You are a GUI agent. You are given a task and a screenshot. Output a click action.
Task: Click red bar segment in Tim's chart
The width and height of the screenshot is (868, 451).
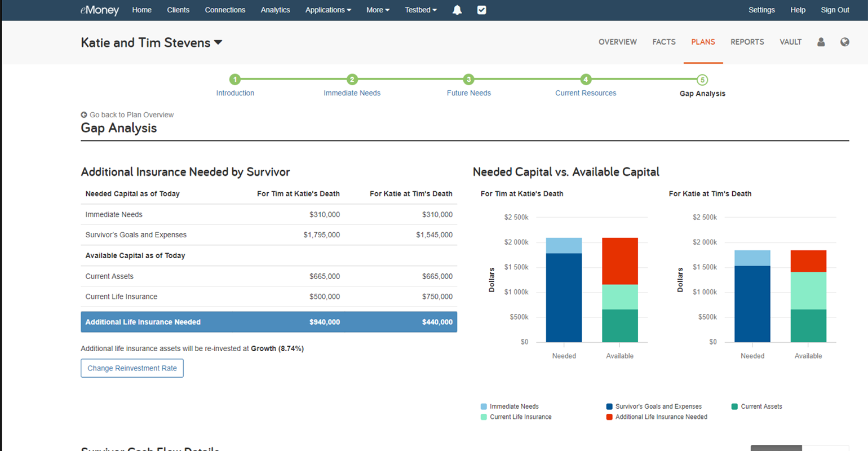tap(619, 261)
